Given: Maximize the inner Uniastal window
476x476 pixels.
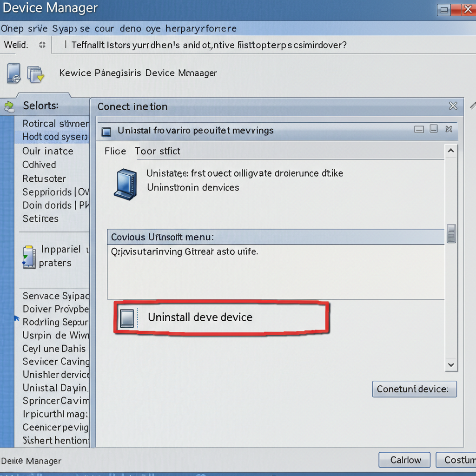Looking at the screenshot, I should 434,129.
